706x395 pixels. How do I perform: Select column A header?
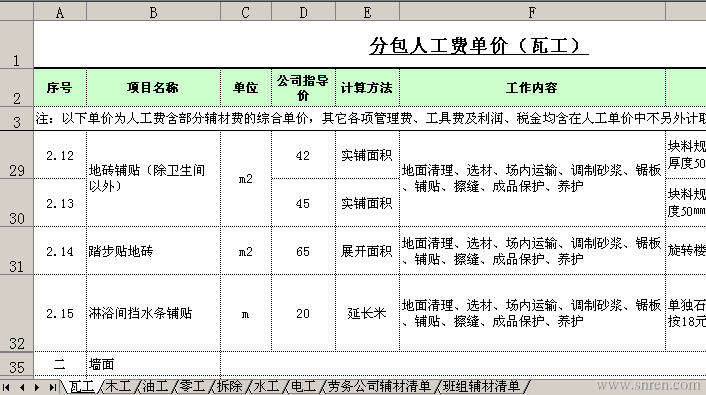(60, 13)
